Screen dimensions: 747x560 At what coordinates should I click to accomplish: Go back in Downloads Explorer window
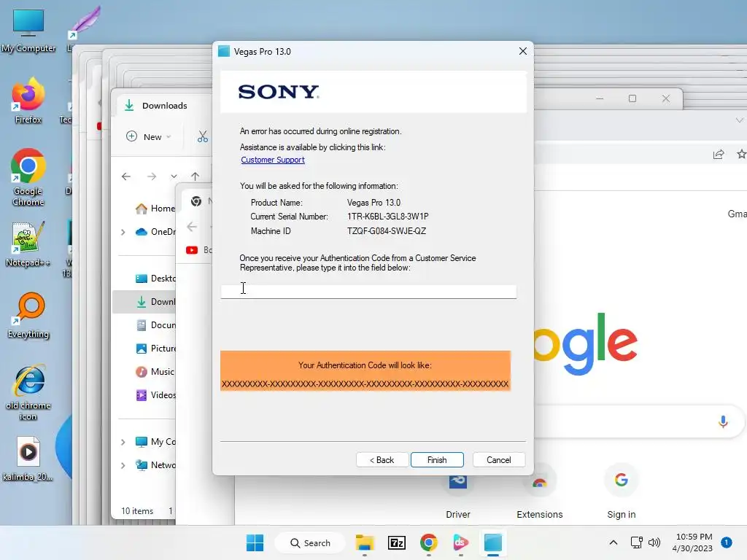(x=126, y=176)
